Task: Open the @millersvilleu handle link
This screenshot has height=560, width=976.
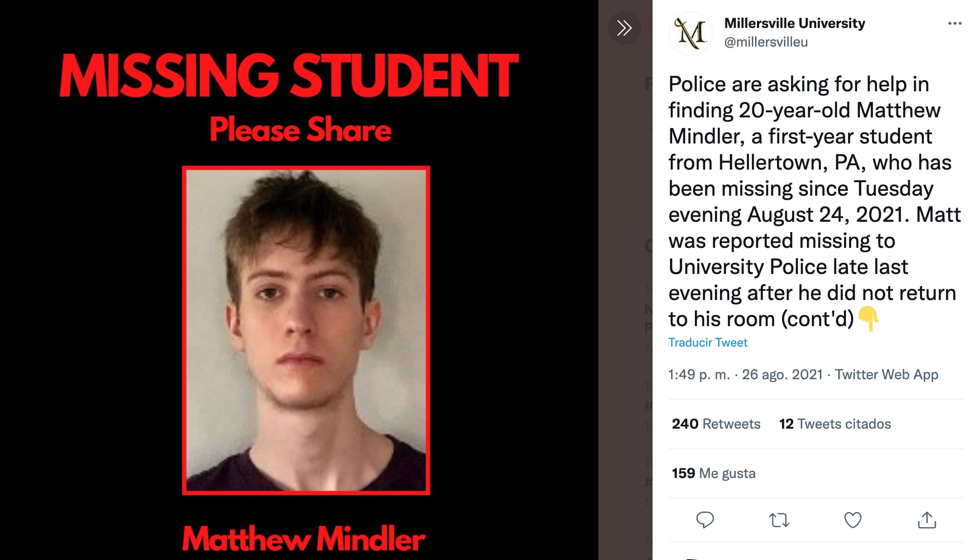Action: [x=766, y=42]
